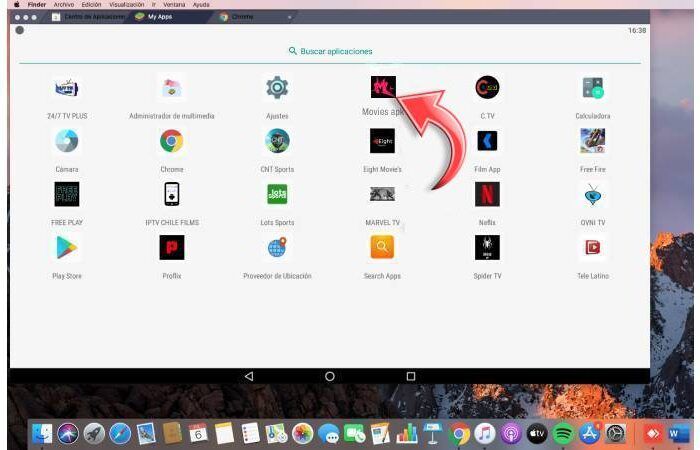Launch the Proflix app
The height and width of the screenshot is (450, 700).
coord(172,247)
